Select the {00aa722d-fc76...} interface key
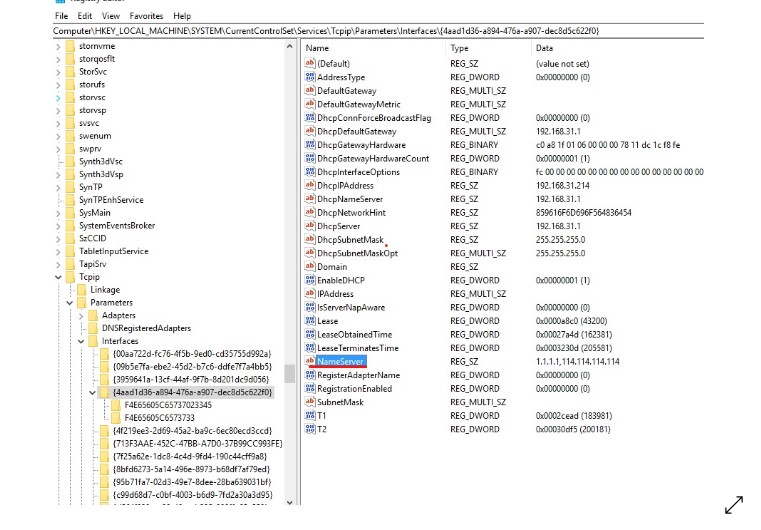 [192, 354]
